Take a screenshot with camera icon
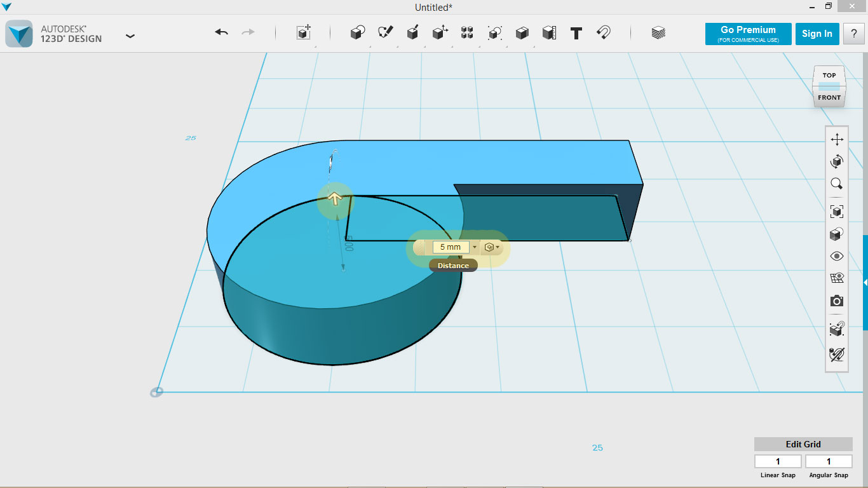 (837, 301)
